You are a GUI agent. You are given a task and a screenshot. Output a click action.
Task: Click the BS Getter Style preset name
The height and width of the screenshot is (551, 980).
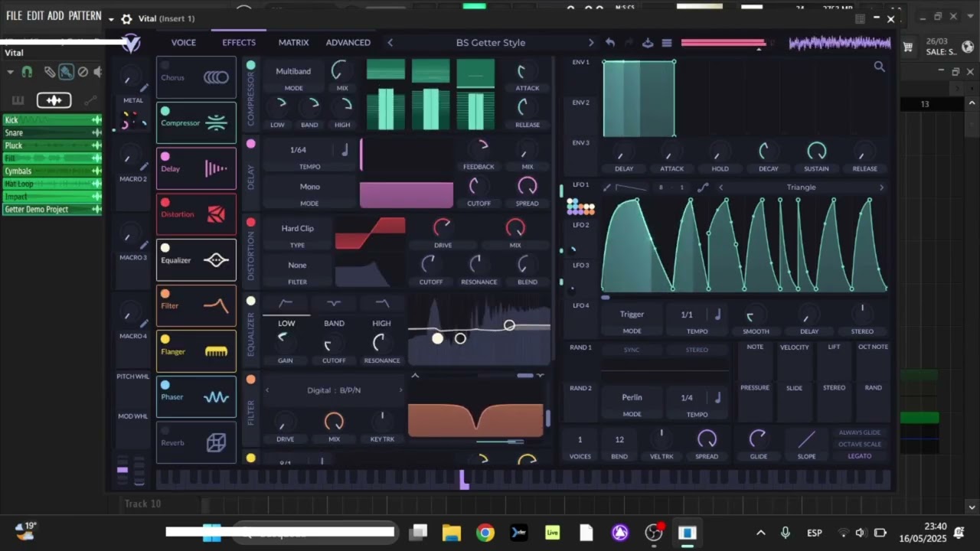(491, 43)
